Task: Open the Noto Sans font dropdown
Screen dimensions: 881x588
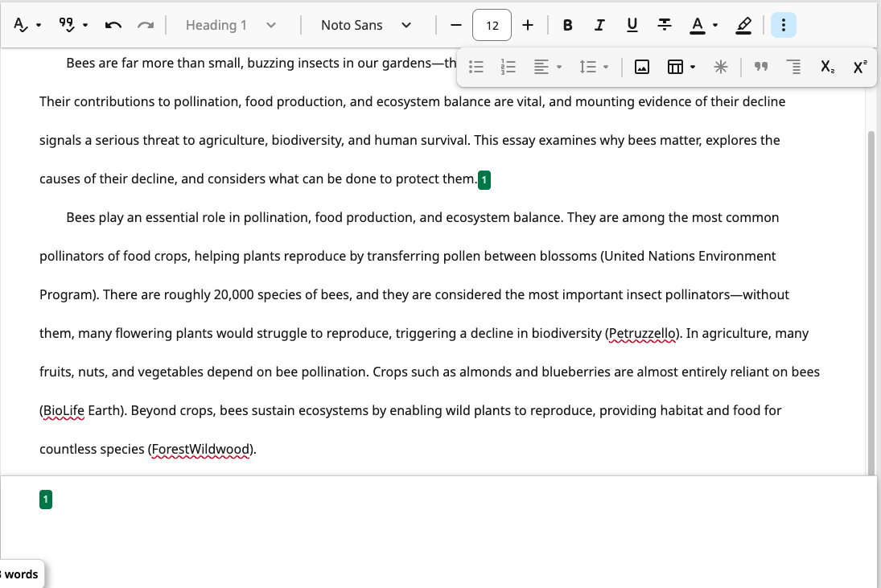Action: (x=366, y=25)
